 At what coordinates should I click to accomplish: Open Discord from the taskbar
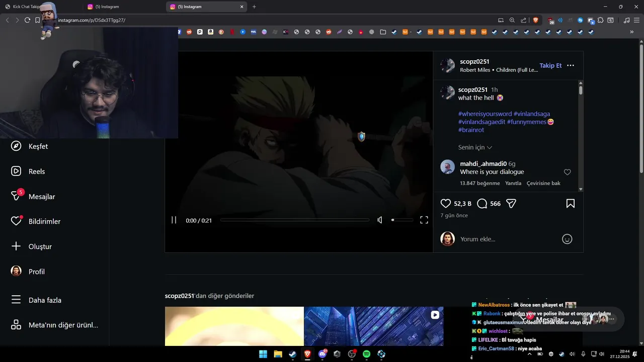coord(322,354)
